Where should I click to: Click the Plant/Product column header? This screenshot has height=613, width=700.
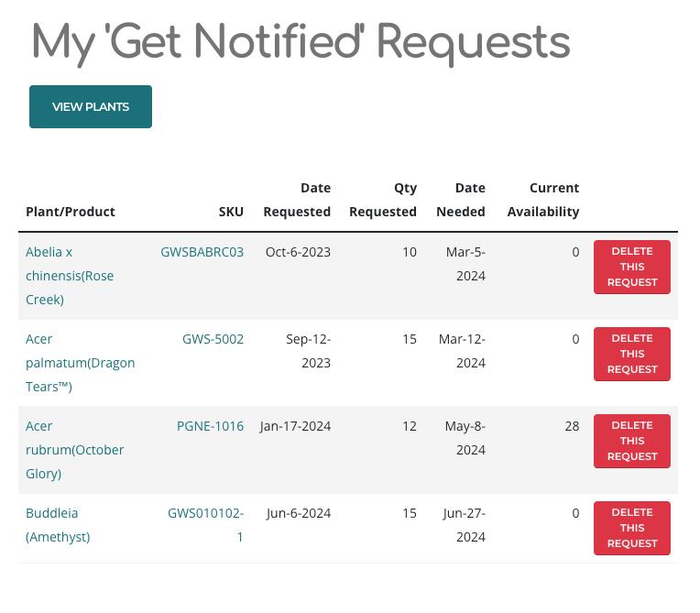point(71,212)
